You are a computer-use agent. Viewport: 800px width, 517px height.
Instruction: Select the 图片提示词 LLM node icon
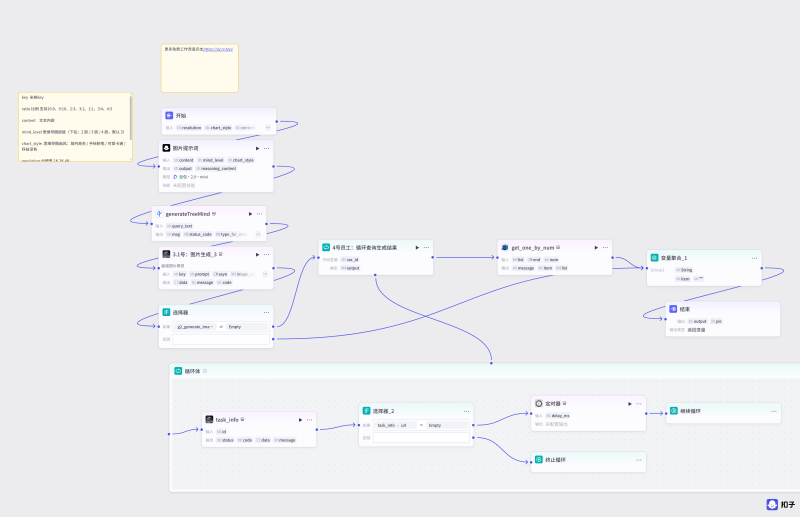point(166,148)
